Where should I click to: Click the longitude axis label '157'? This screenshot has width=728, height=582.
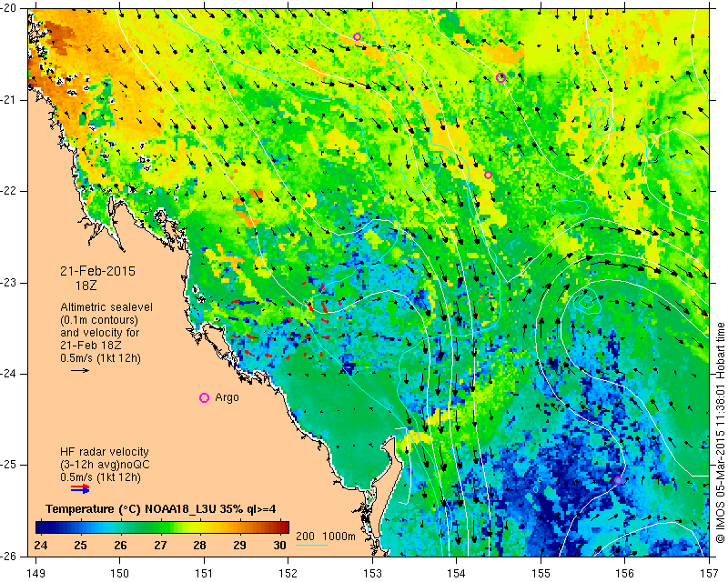point(710,574)
